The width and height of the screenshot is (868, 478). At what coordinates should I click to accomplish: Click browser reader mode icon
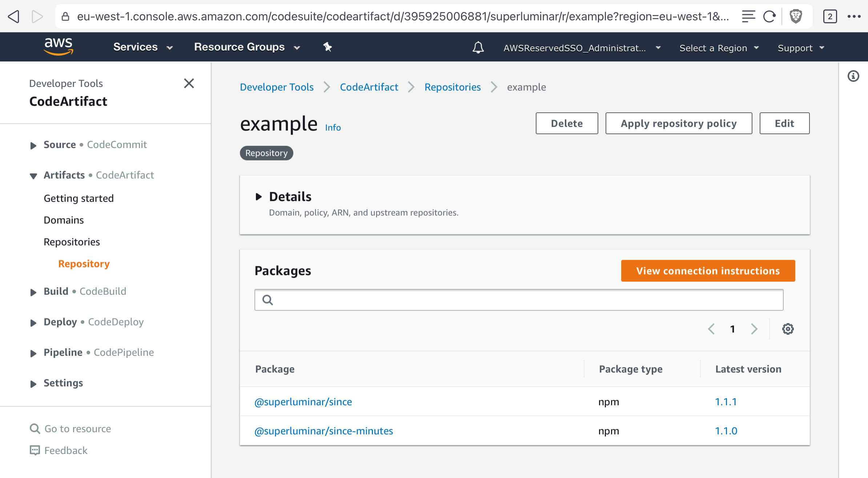click(748, 16)
